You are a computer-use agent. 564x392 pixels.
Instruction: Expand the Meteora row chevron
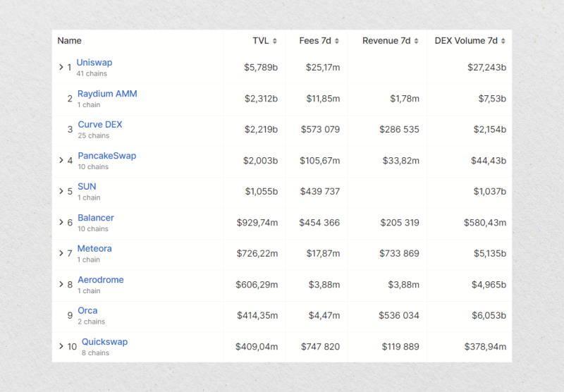pyautogui.click(x=61, y=253)
